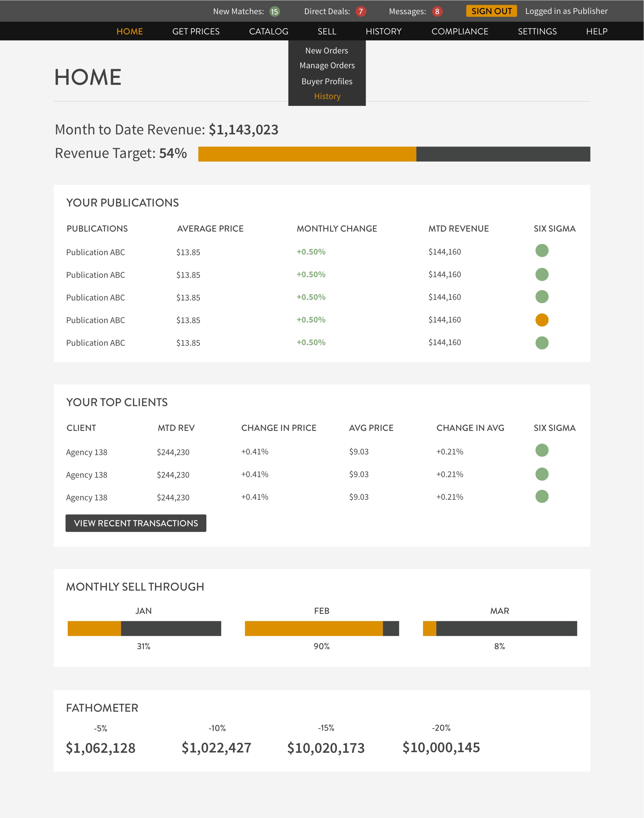
Task: Click the -15% Fathometer value $10,020,173
Action: click(326, 747)
